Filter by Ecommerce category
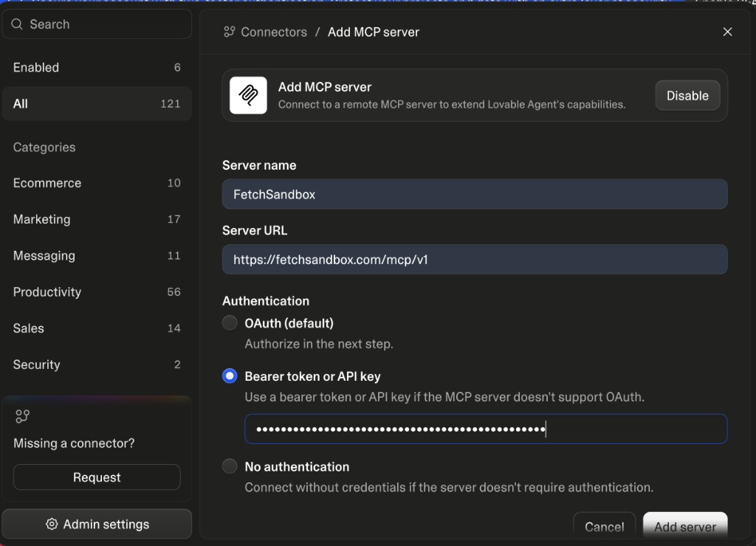This screenshot has width=756, height=546. coord(97,183)
